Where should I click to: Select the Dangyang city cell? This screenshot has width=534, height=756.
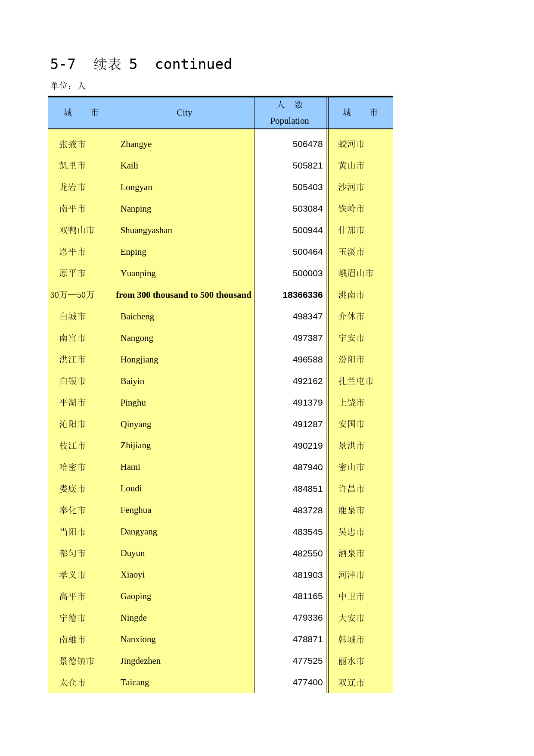coord(139,531)
